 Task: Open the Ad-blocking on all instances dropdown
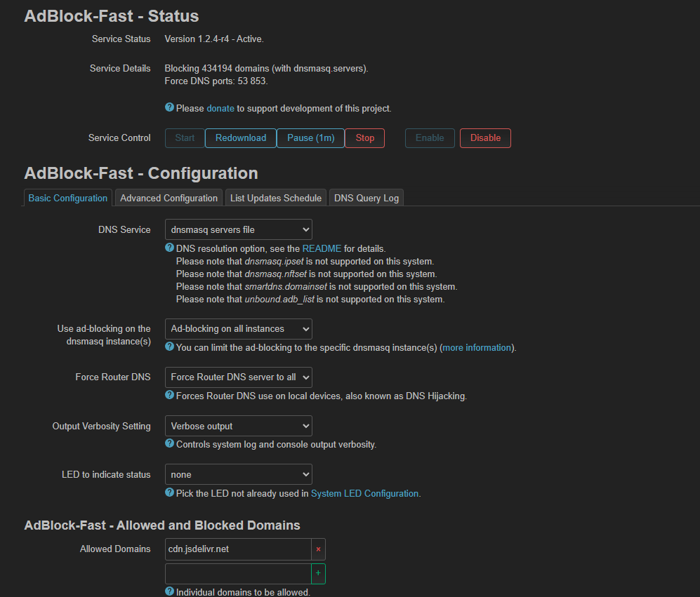tap(239, 329)
